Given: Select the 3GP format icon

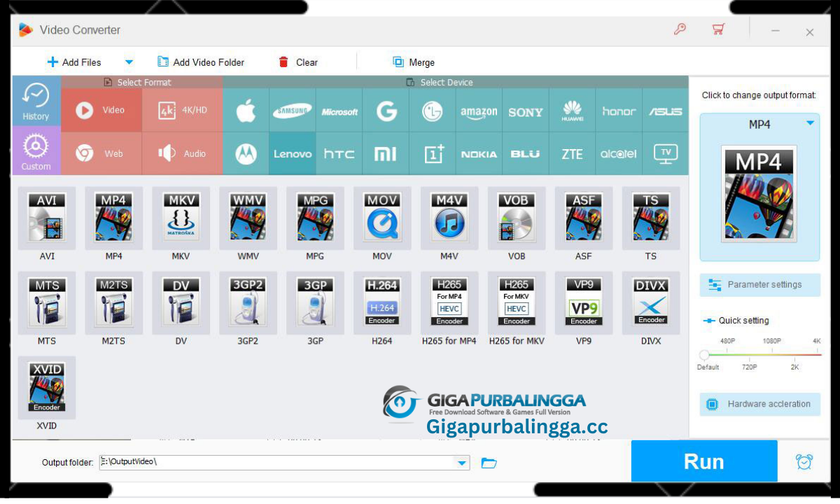Looking at the screenshot, I should tap(315, 303).
